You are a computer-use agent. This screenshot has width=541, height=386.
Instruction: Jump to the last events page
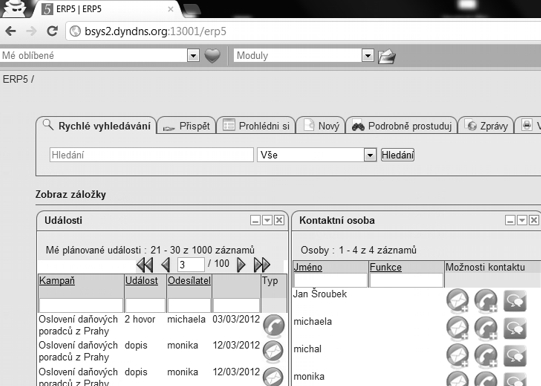click(x=262, y=265)
